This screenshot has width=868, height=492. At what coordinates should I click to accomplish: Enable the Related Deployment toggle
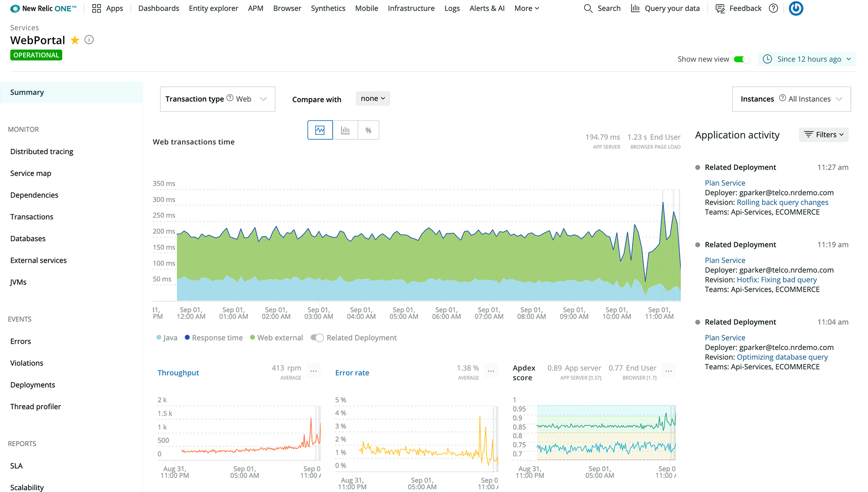pos(317,338)
